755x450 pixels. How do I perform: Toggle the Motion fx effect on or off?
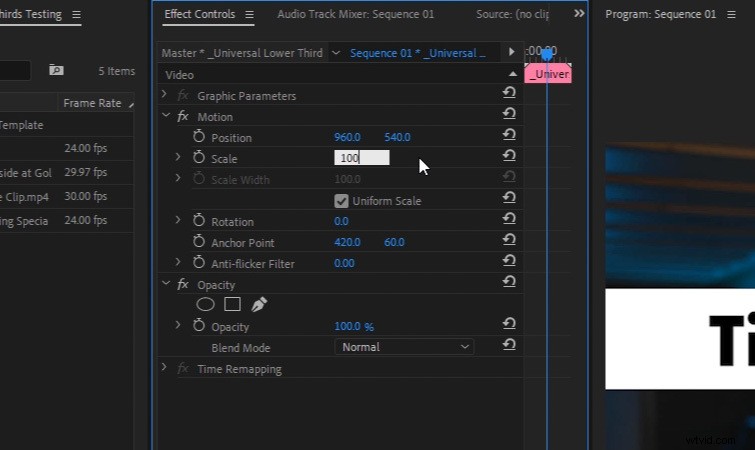tap(182, 116)
